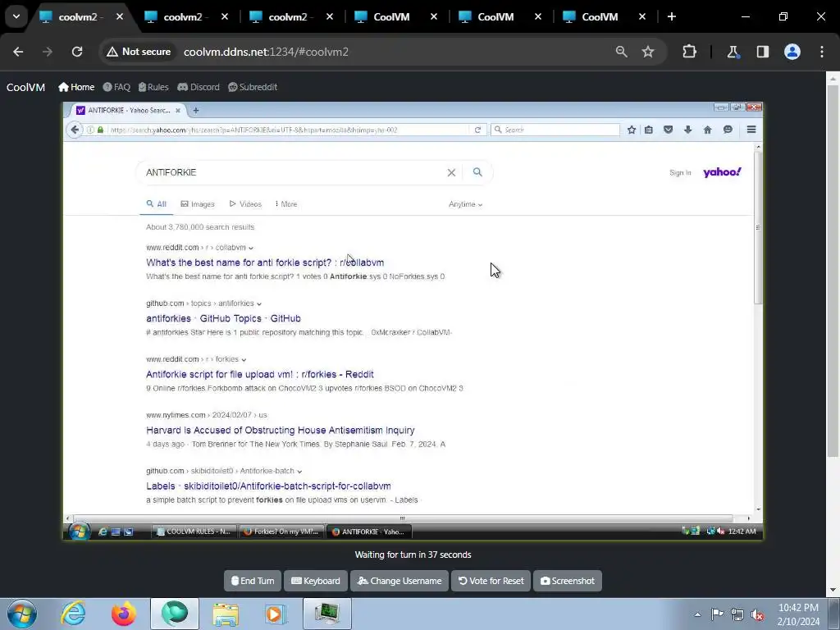Switch to 'Forkies? On my VM' taskbar item
This screenshot has width=840, height=630.
pyautogui.click(x=281, y=532)
